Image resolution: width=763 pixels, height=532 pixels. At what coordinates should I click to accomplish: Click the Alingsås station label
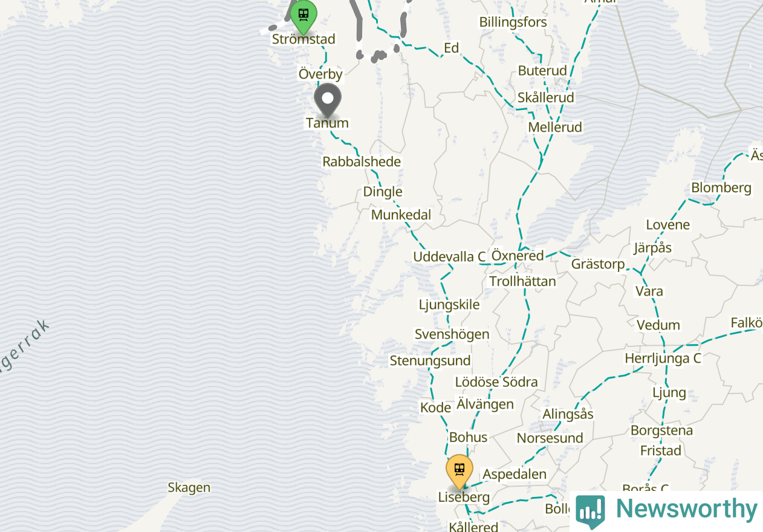click(x=568, y=414)
